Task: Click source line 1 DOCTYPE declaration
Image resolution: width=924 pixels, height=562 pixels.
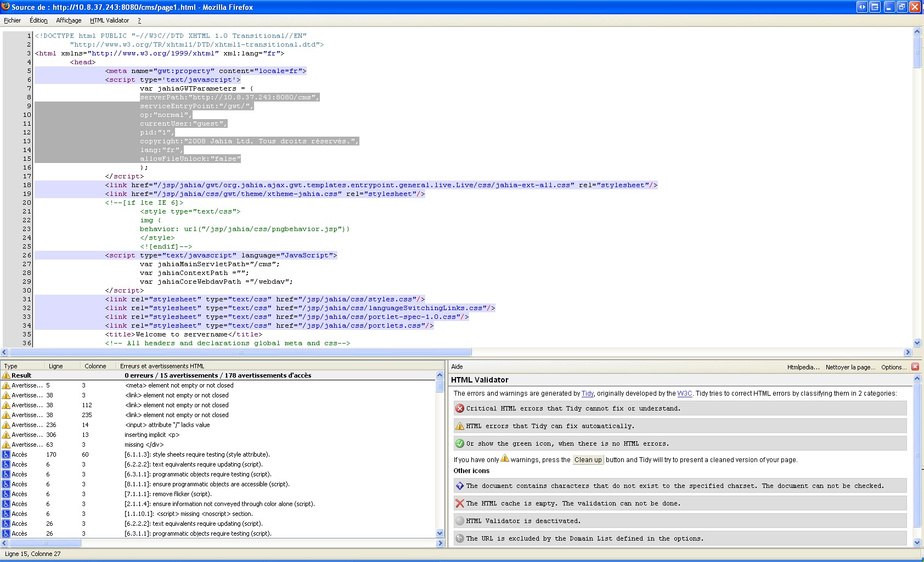Action: pyautogui.click(x=171, y=36)
